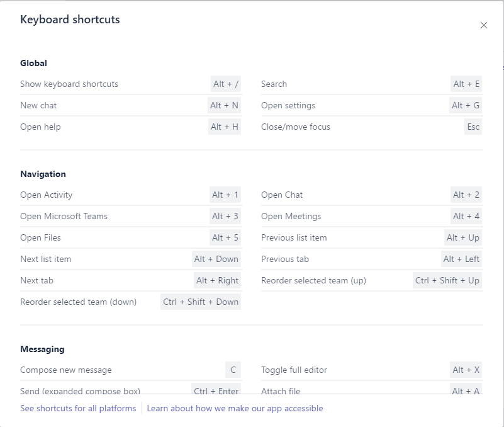Select the Navigation section heading
Screen dimensions: 504x427
tap(43, 174)
